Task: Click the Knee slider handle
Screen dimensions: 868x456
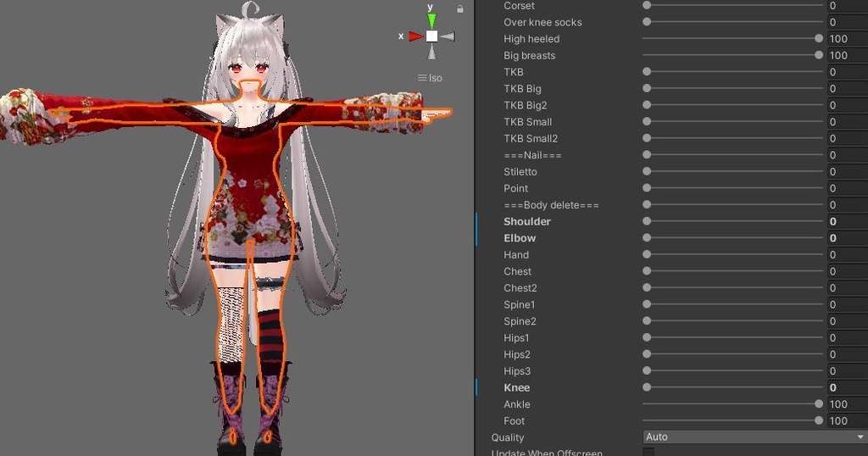Action: click(x=647, y=387)
